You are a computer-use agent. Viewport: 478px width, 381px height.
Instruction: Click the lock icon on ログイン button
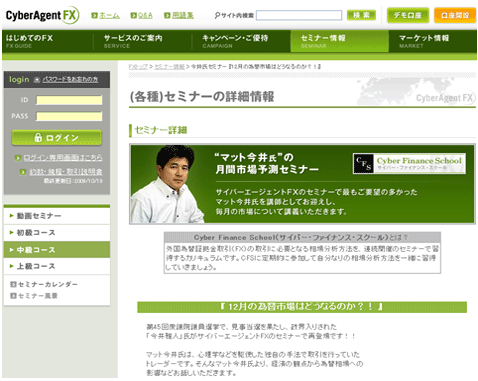(38, 137)
